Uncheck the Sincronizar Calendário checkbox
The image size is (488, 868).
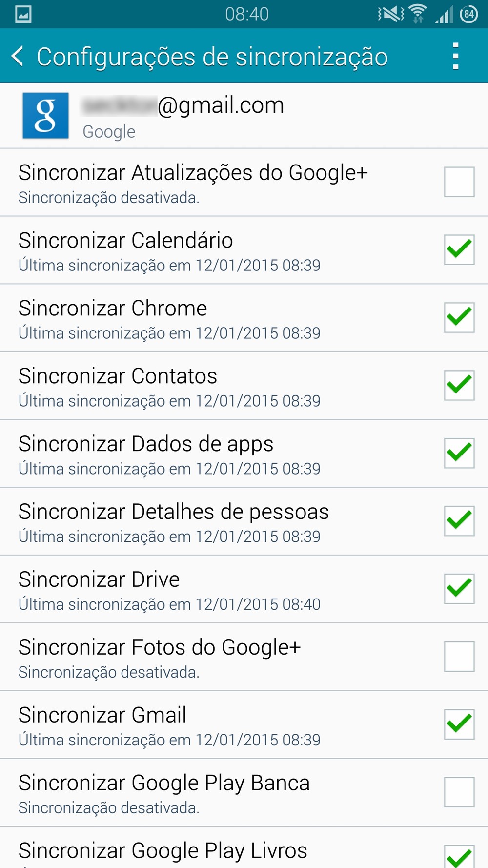click(459, 249)
